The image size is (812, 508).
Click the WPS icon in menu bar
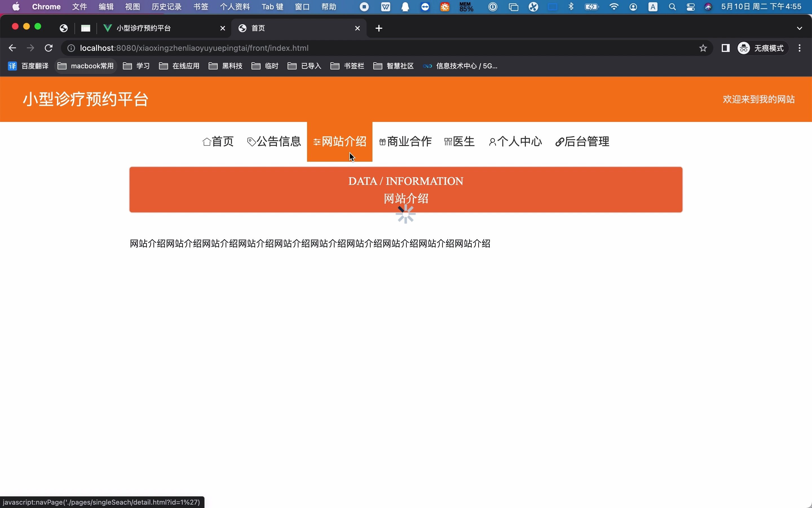coord(385,7)
